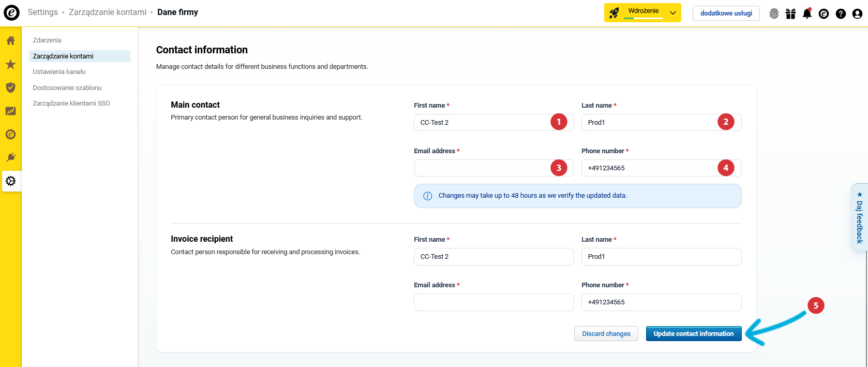Click the dodatkowe usługi button

coord(726,13)
